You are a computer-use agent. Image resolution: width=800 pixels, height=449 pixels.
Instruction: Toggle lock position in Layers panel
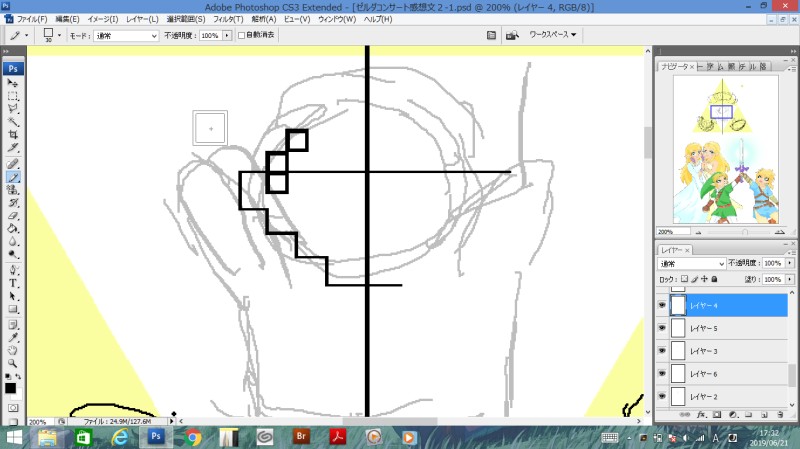click(704, 279)
